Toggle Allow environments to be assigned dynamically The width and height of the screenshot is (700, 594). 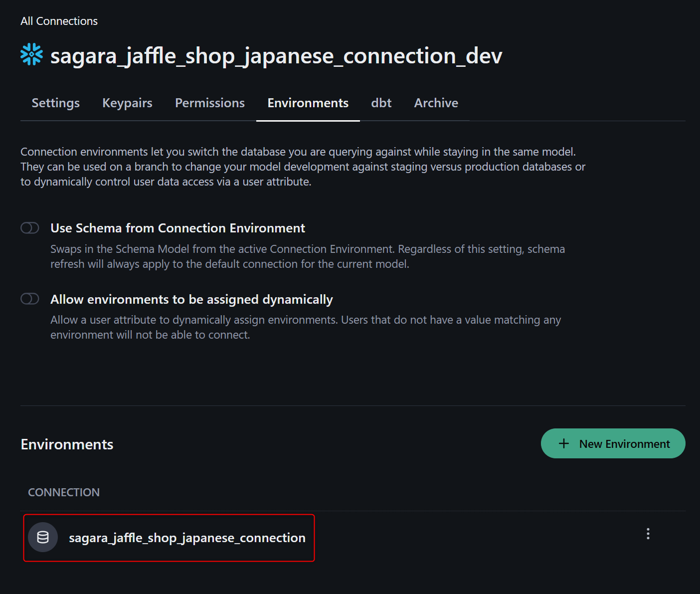30,299
